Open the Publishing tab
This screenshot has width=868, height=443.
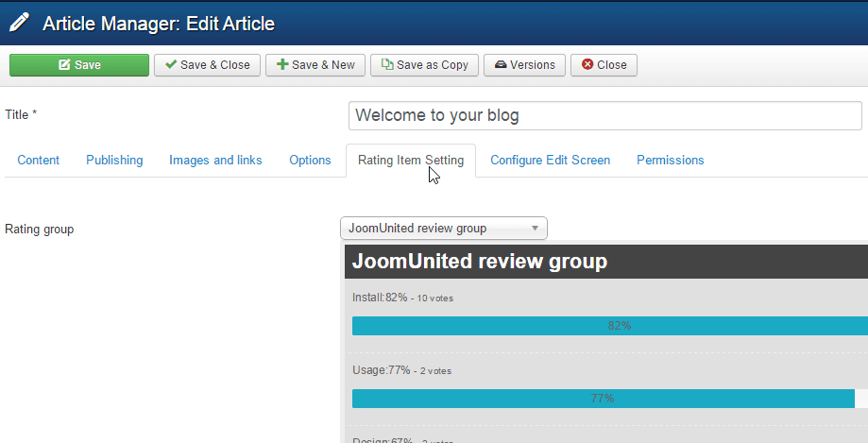click(x=114, y=161)
